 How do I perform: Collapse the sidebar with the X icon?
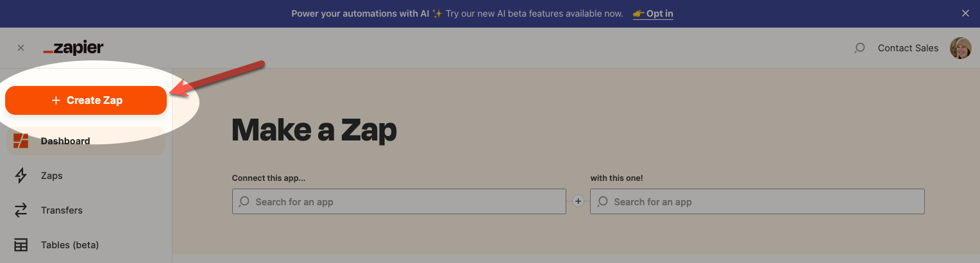[x=21, y=48]
